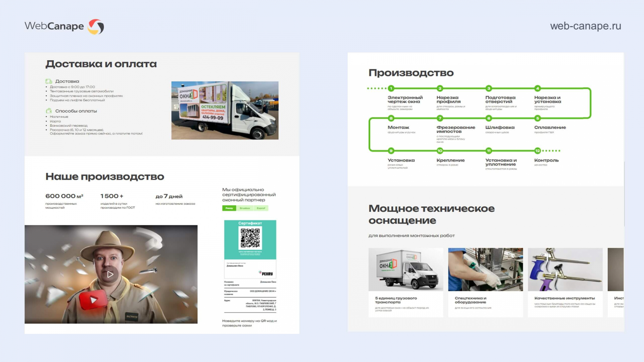
Task: Open the Спецтехника и оборудование card image
Action: (485, 269)
